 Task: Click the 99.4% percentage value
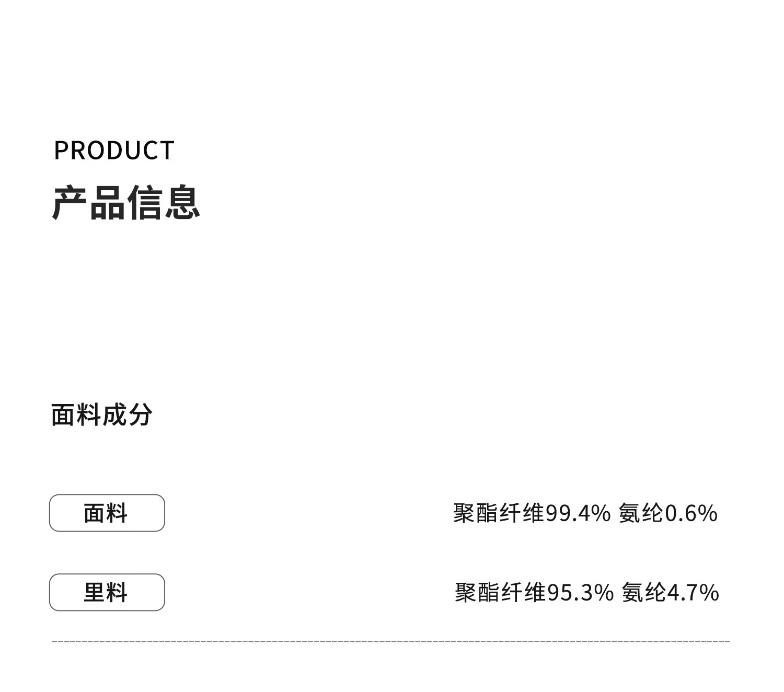(578, 513)
